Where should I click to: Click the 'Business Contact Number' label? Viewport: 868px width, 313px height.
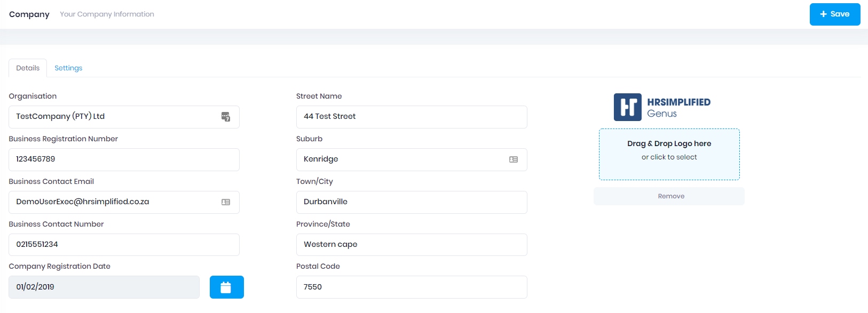56,224
